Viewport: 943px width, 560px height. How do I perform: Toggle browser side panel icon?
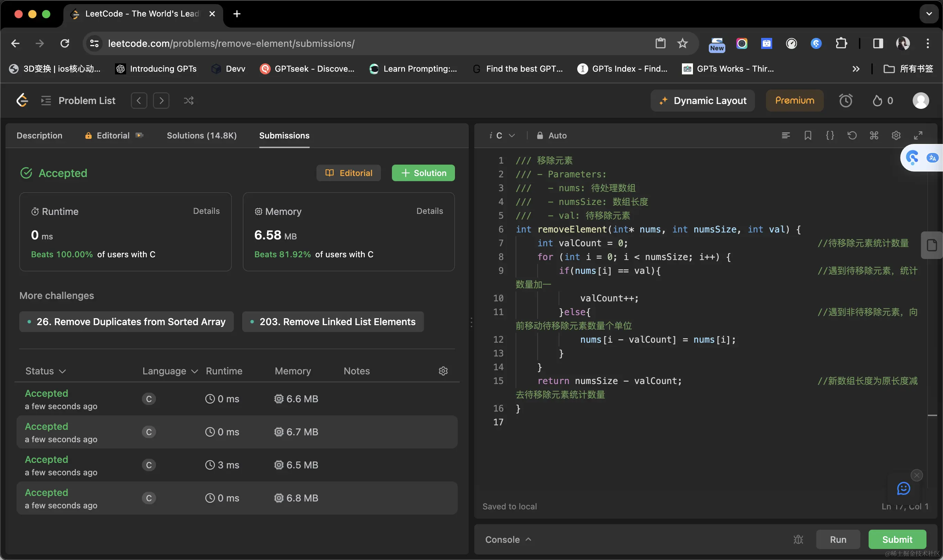[878, 43]
